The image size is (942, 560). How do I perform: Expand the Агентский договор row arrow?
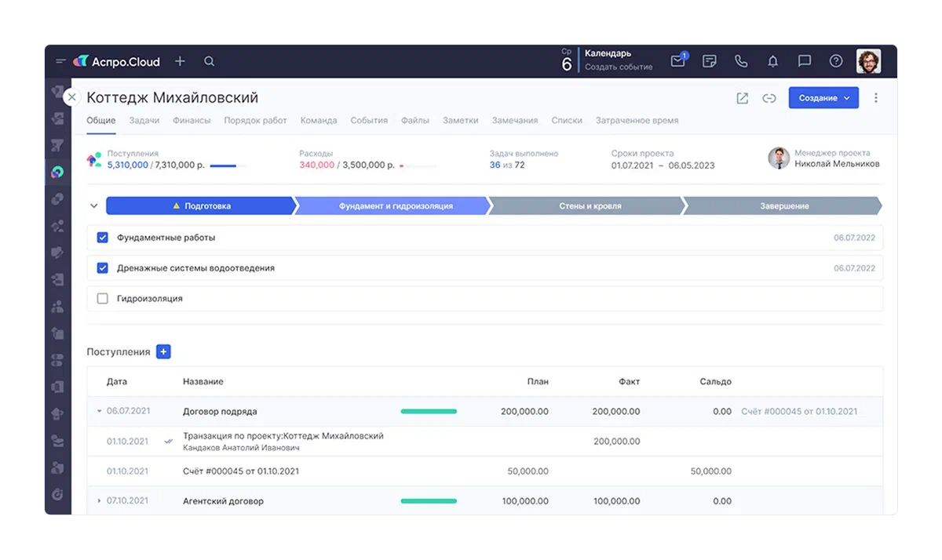[99, 501]
